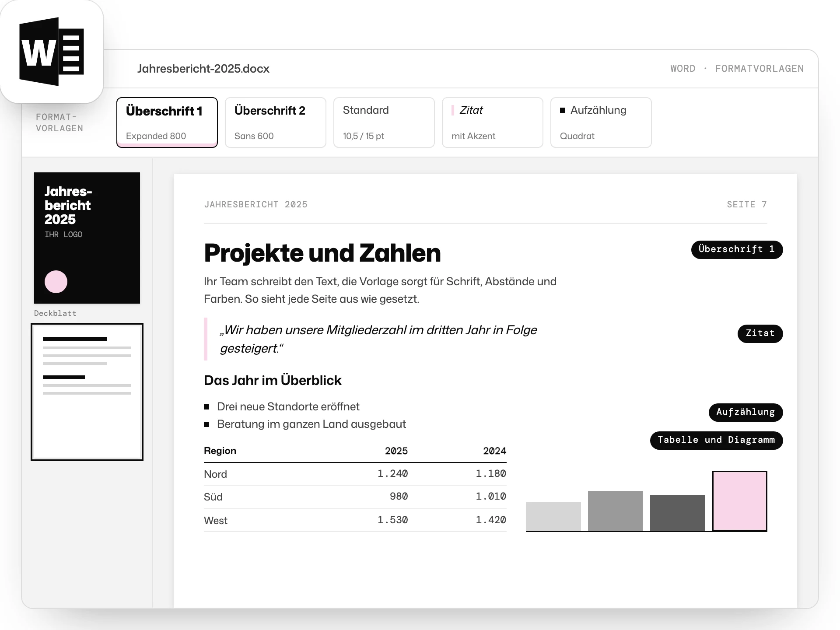Click the WORD · FORMATVORLAGEN label
This screenshot has width=840, height=630.
pos(737,69)
